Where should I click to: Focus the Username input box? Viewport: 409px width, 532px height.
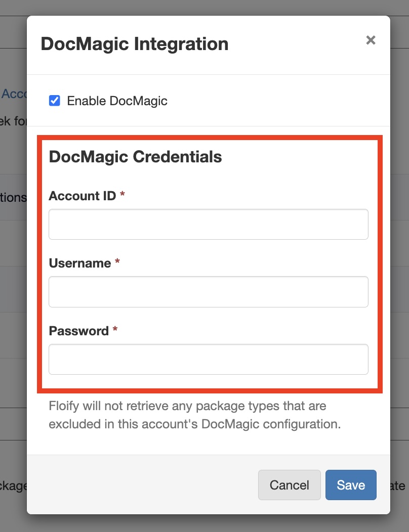[208, 291]
